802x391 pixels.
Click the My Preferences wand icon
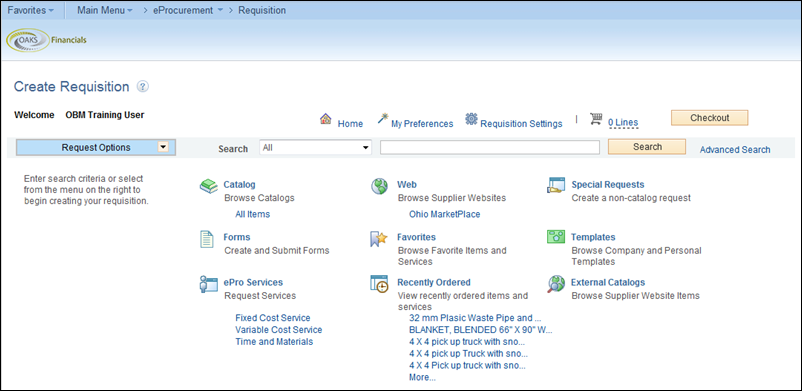[x=383, y=118]
